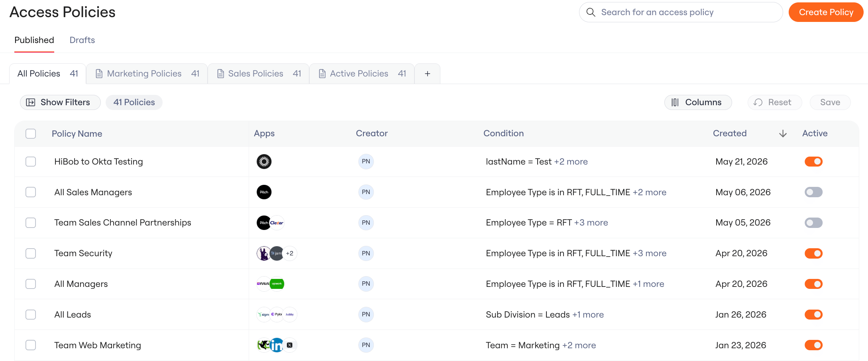Switch to the Drafts tab

tap(82, 40)
